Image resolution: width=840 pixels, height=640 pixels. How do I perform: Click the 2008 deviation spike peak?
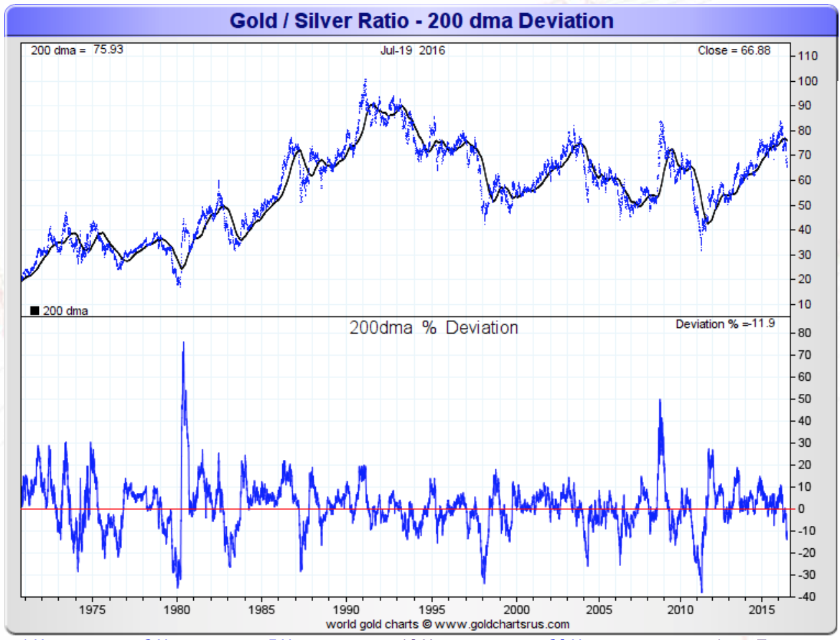[x=660, y=400]
